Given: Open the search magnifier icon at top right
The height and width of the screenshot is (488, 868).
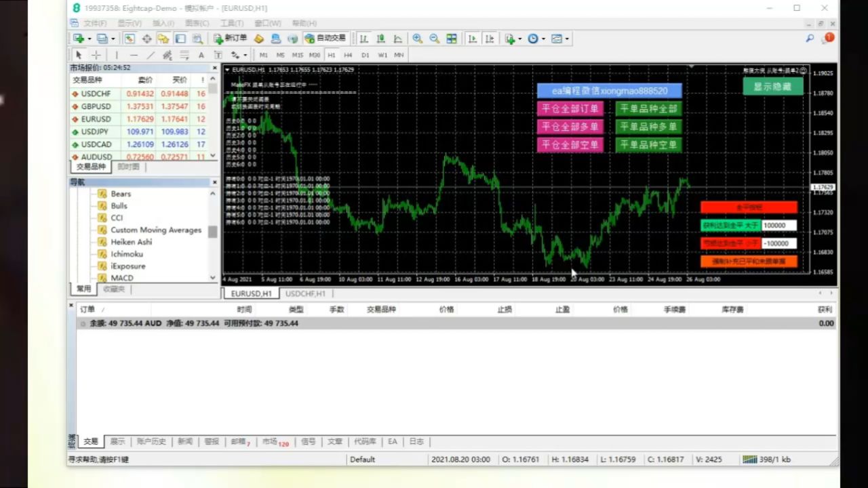Looking at the screenshot, I should point(810,39).
